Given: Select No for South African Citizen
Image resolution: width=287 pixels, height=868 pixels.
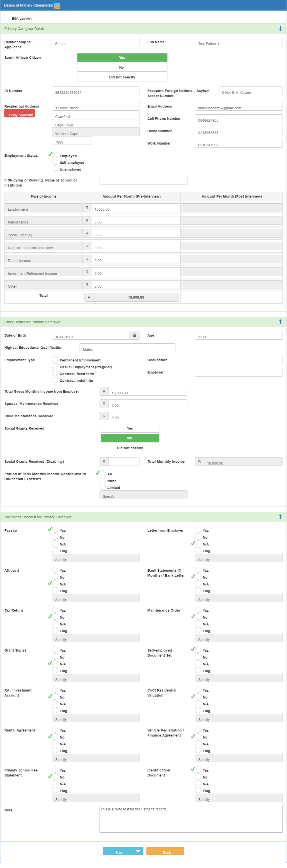Looking at the screenshot, I should coord(122,67).
